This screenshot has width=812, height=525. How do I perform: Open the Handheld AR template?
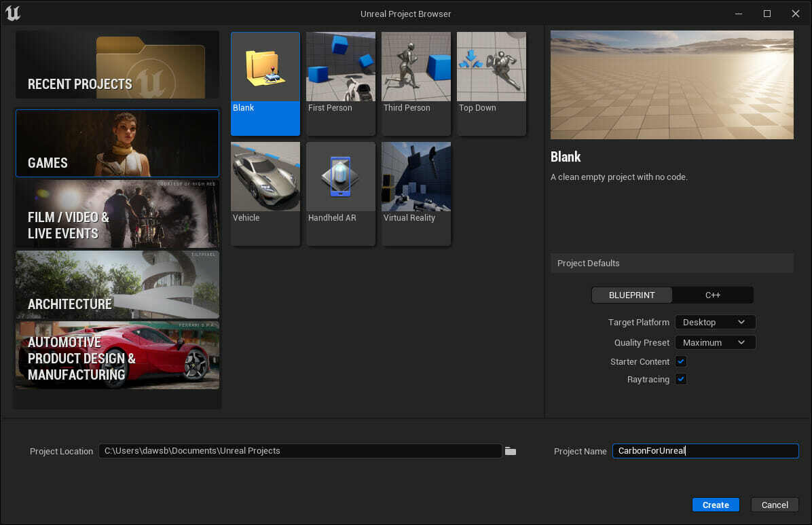(340, 192)
